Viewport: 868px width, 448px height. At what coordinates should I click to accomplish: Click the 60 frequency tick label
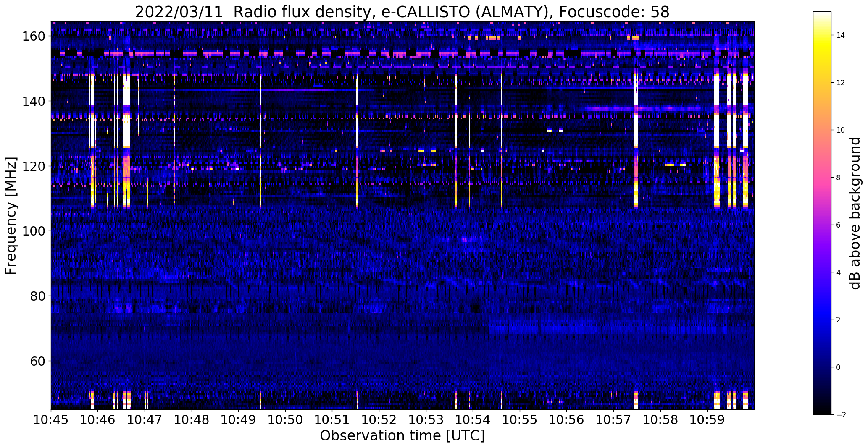37,361
